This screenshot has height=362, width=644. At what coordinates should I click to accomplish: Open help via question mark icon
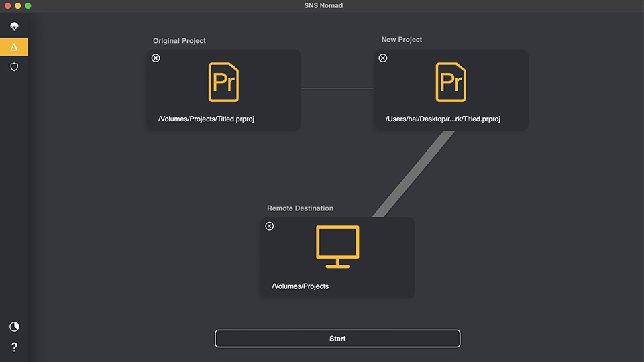[x=14, y=347]
